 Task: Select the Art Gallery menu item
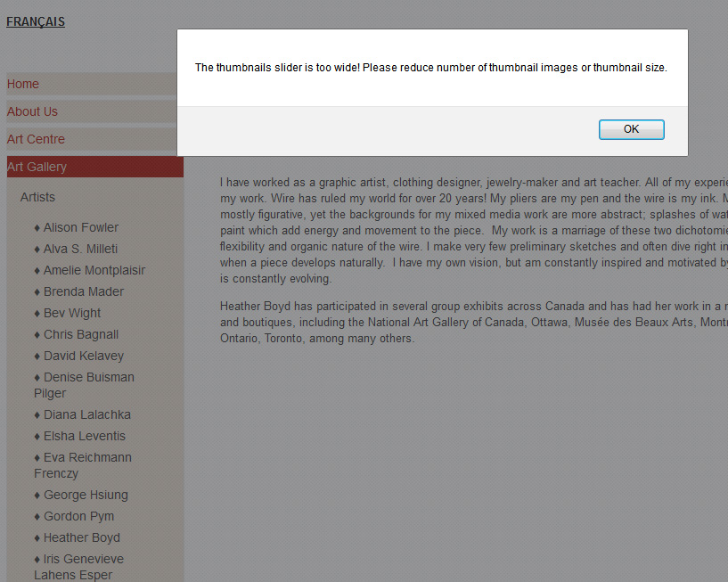click(x=95, y=167)
